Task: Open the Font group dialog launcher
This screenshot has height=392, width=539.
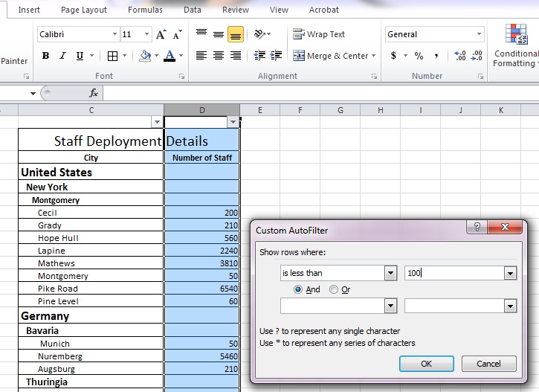Action: [x=182, y=77]
